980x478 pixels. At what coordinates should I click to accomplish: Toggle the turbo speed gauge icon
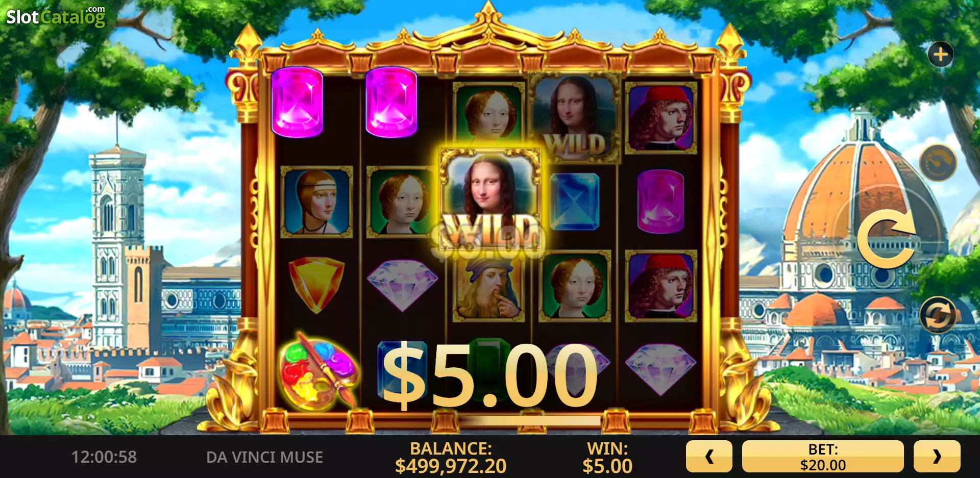[938, 163]
